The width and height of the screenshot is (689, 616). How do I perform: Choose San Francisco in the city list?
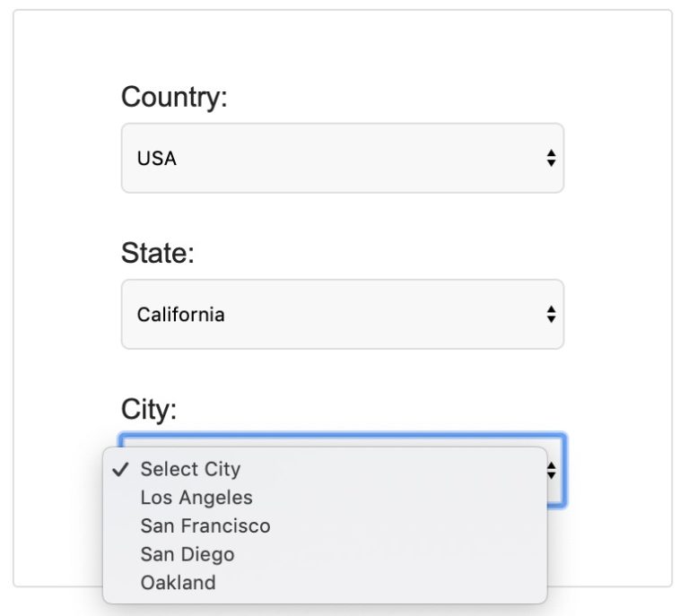[x=205, y=526]
